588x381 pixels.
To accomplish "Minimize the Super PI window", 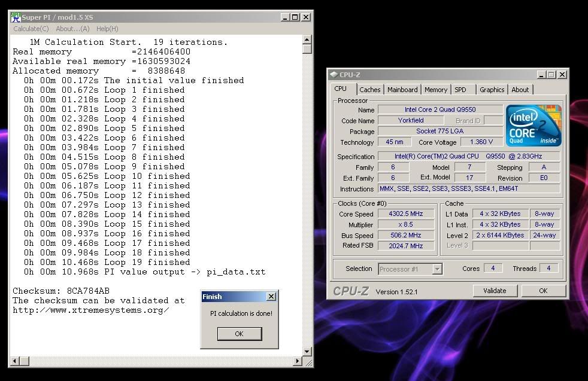I will click(x=286, y=17).
